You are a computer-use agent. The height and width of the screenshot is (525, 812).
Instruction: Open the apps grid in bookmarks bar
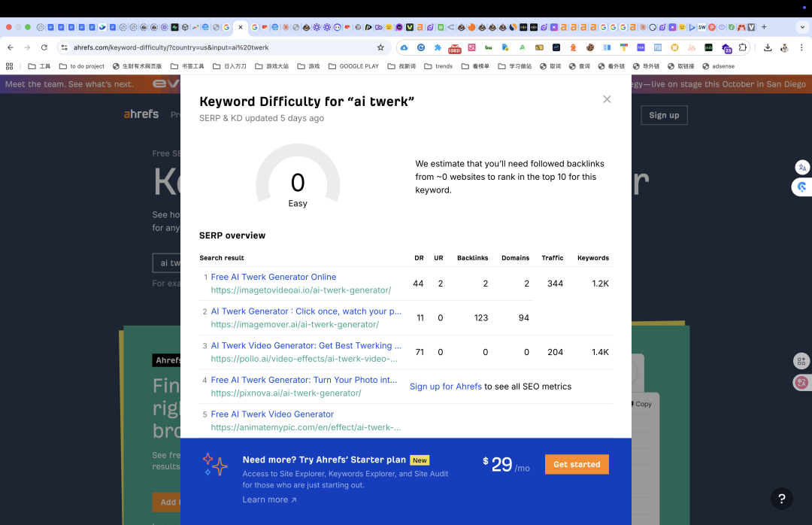pyautogui.click(x=9, y=66)
